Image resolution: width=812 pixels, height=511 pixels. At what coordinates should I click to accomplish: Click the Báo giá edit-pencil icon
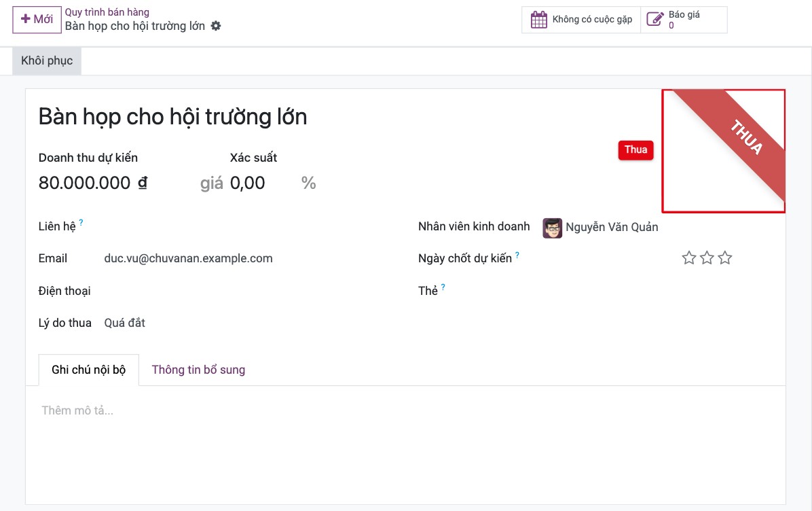[655, 20]
